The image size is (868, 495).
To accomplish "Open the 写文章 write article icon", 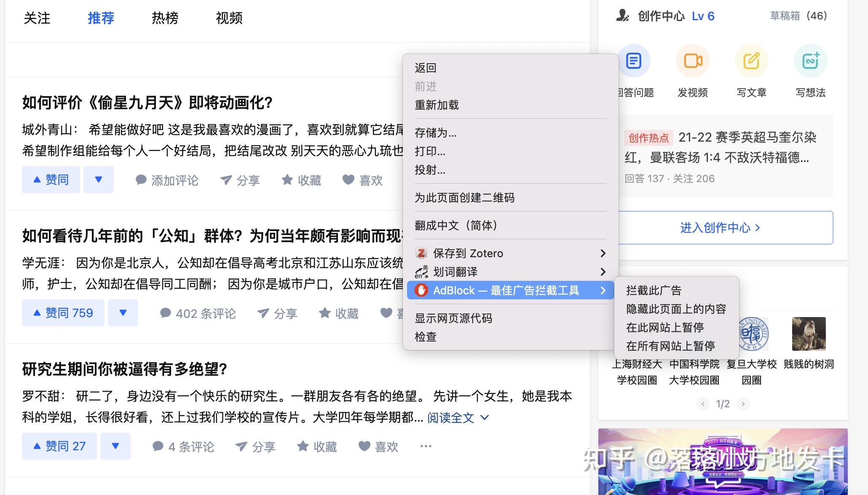I will 751,61.
